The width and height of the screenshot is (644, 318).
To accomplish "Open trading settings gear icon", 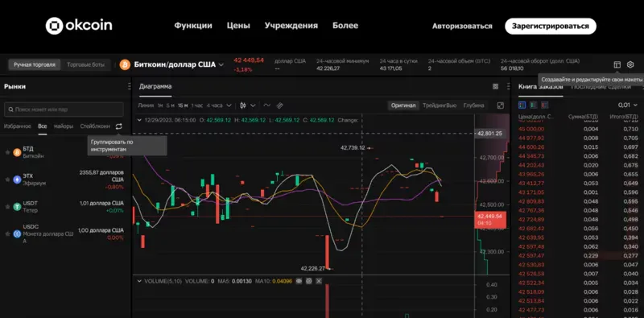I will [630, 64].
